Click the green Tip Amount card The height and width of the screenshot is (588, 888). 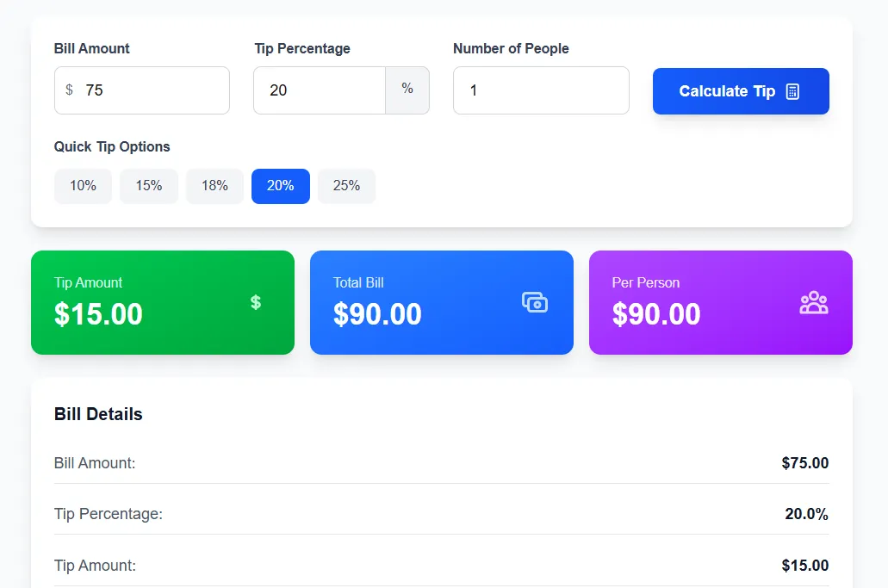(x=163, y=302)
